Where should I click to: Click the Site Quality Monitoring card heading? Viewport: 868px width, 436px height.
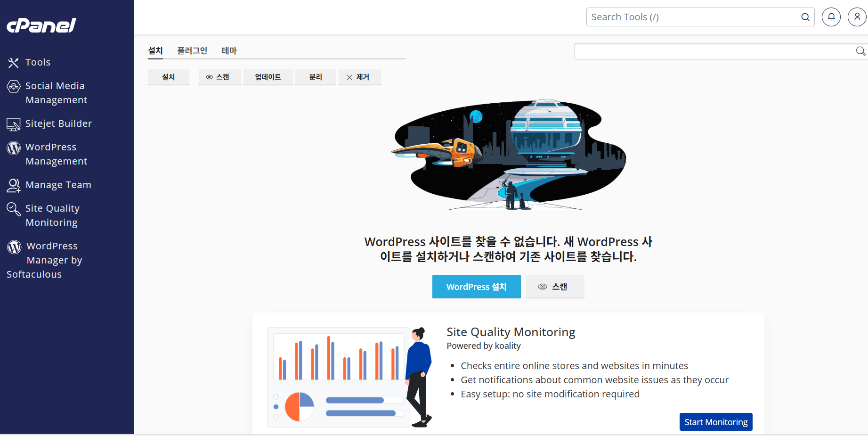coord(511,332)
